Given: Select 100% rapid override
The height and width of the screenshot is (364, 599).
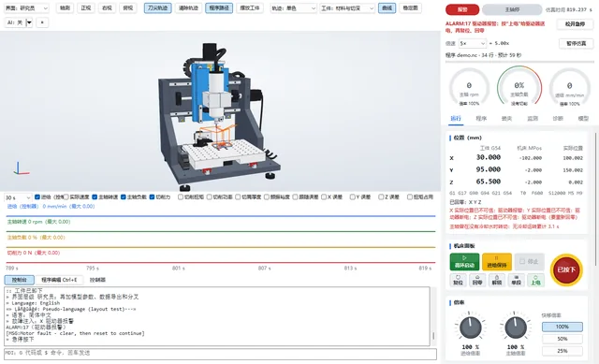Looking at the screenshot, I should tap(562, 327).
